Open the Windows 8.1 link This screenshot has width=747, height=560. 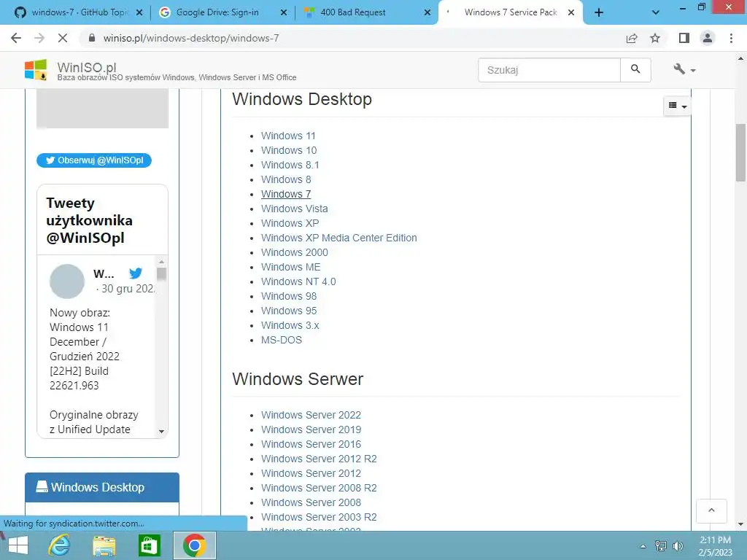(x=290, y=165)
